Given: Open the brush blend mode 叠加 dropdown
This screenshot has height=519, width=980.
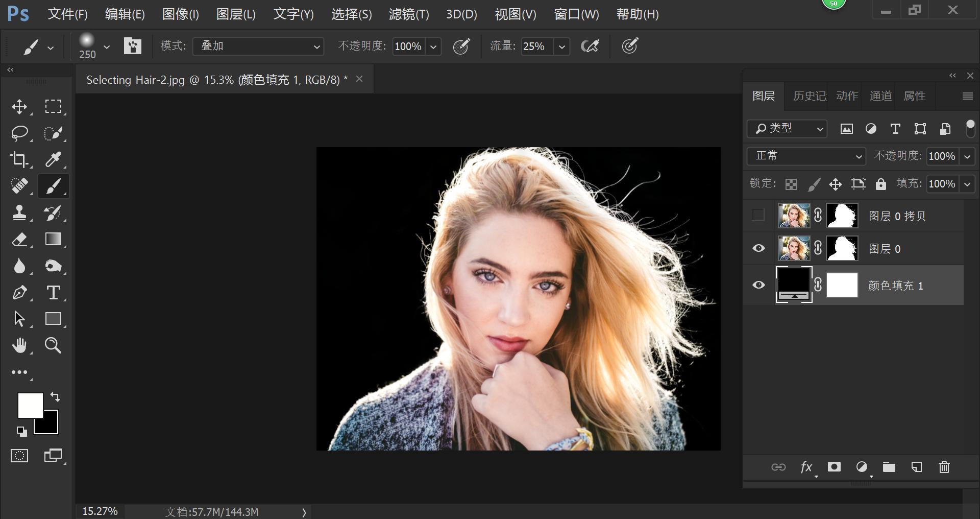Looking at the screenshot, I should 258,46.
